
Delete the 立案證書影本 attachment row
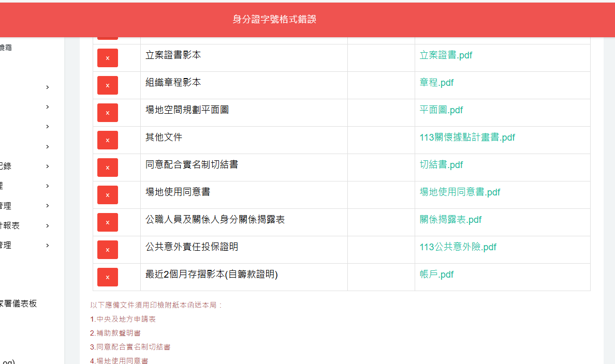coord(107,58)
